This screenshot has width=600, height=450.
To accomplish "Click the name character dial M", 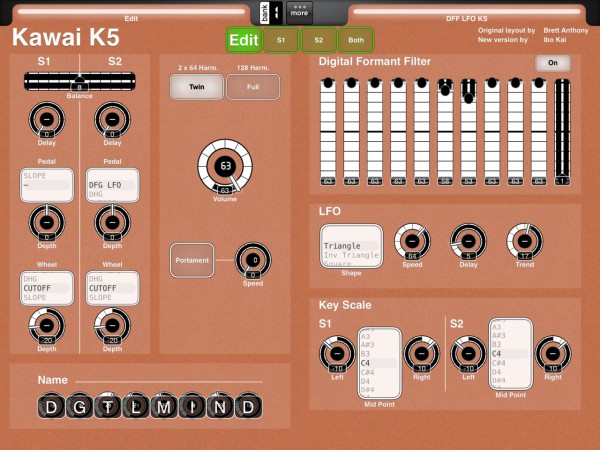I will [164, 406].
